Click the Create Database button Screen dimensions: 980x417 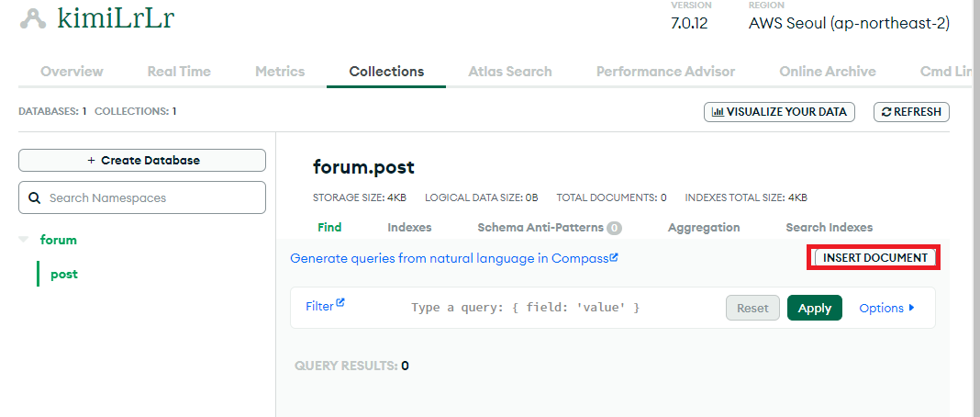pyautogui.click(x=142, y=160)
